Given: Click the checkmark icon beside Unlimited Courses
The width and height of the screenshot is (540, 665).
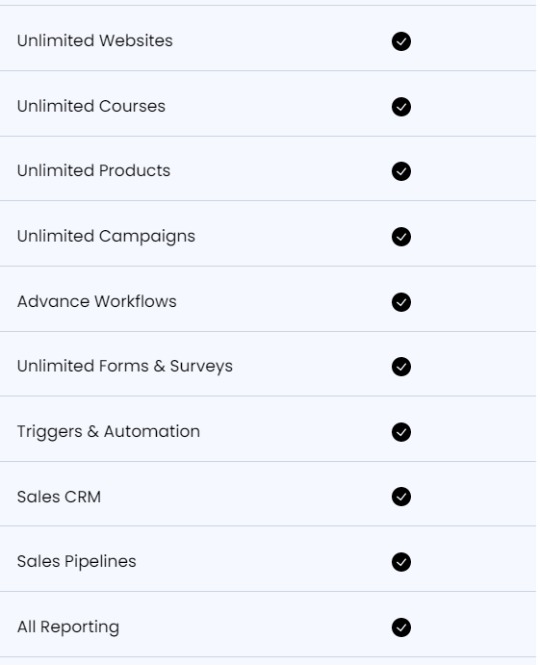Looking at the screenshot, I should point(401,106).
